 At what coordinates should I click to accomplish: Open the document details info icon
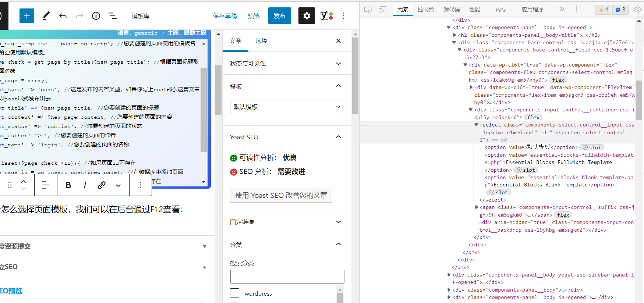[96, 16]
